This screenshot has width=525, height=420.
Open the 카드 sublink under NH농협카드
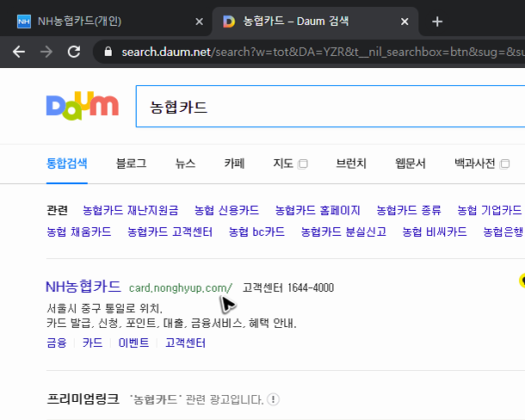coord(92,343)
